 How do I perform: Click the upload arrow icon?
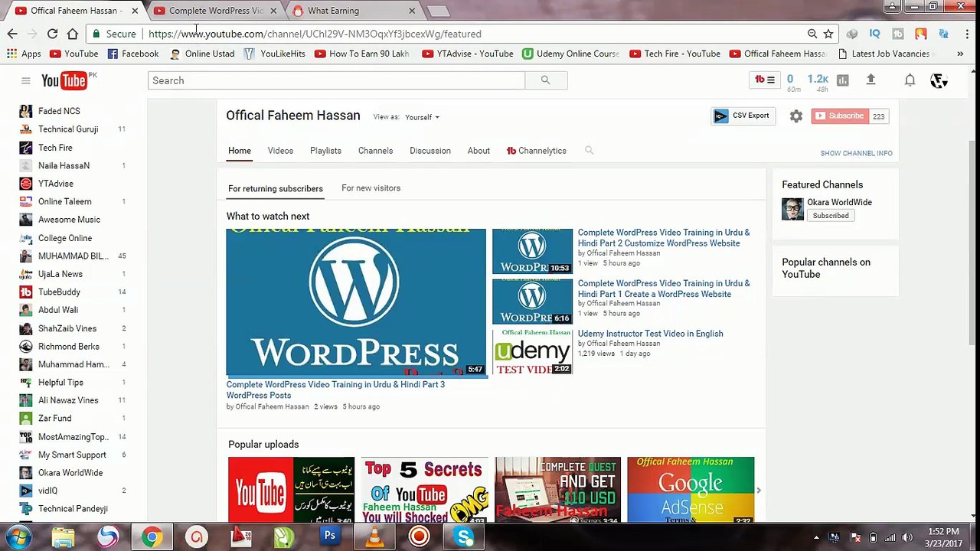(x=871, y=80)
